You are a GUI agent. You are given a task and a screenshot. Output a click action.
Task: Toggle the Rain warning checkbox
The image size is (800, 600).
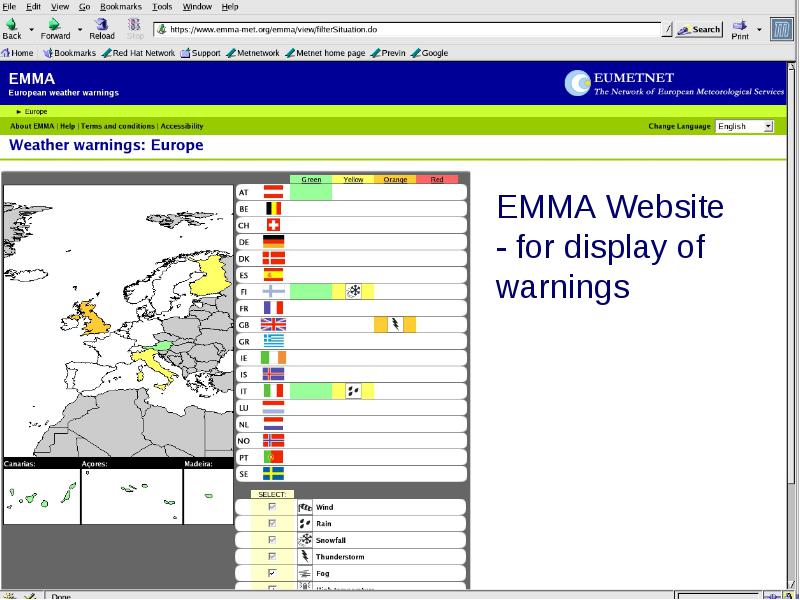pyautogui.click(x=272, y=523)
